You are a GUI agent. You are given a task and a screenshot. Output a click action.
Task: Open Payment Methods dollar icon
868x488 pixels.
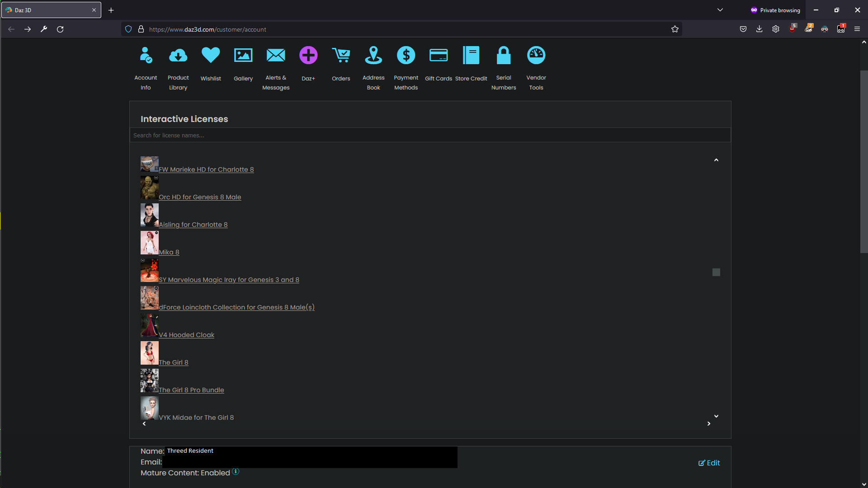[x=406, y=55]
